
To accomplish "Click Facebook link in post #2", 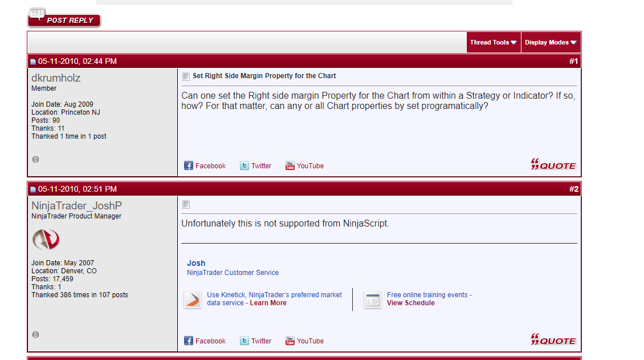I will pyautogui.click(x=210, y=341).
